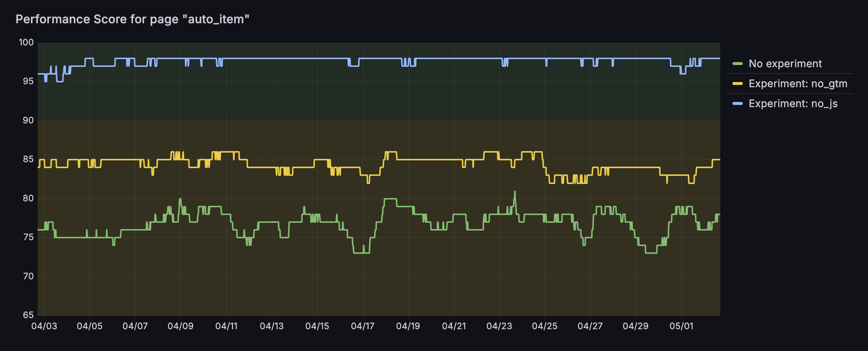Open the yellow color swatch for no_gtm
868x351 pixels.
click(x=737, y=84)
